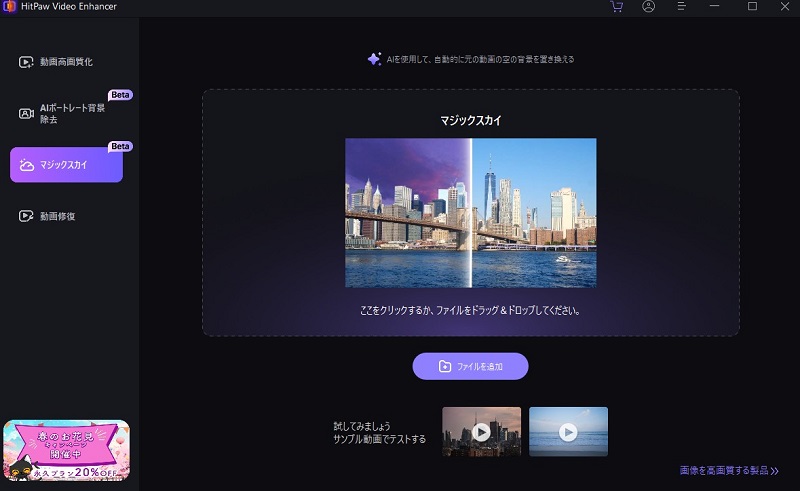Play the ocean sample video
This screenshot has width=800, height=491.
coord(568,432)
